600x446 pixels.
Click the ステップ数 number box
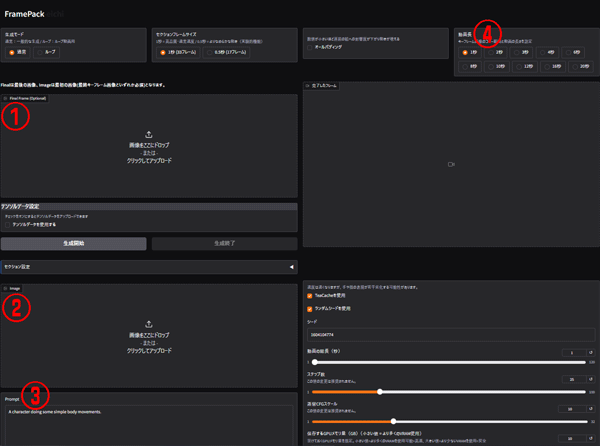(x=573, y=379)
